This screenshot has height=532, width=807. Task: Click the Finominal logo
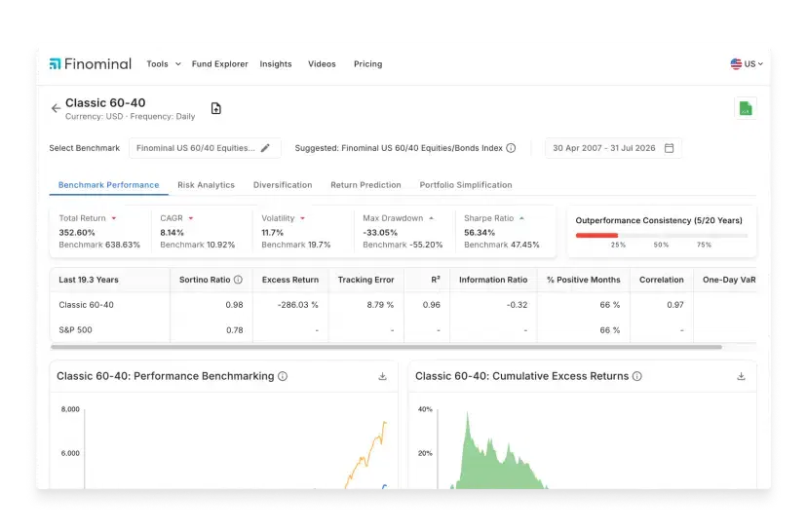(90, 63)
